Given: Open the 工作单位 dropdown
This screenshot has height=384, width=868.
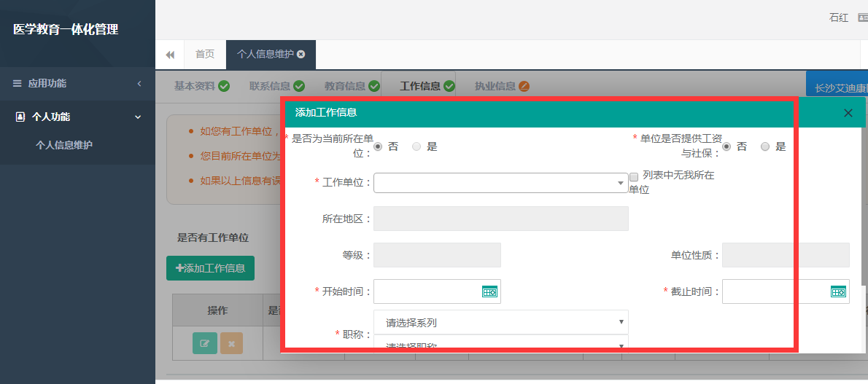Looking at the screenshot, I should [501, 183].
